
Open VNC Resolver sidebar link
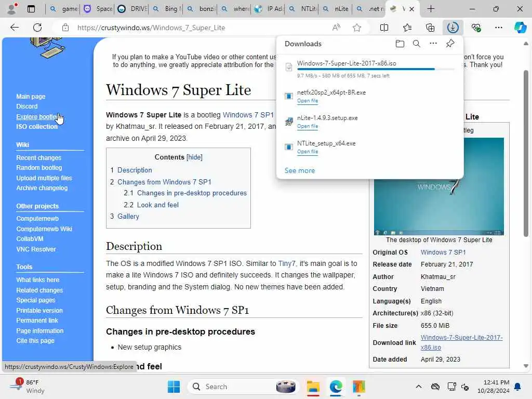tap(36, 249)
